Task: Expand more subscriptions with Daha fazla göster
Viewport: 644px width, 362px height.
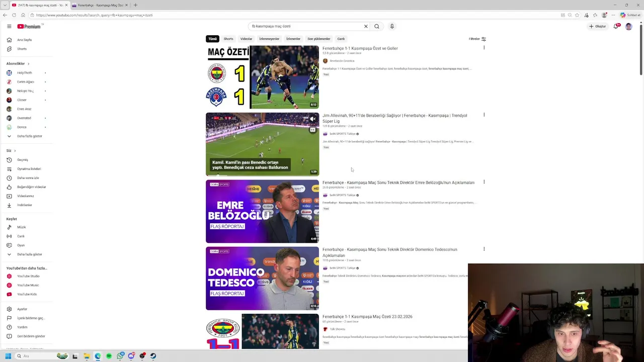Action: click(x=29, y=136)
